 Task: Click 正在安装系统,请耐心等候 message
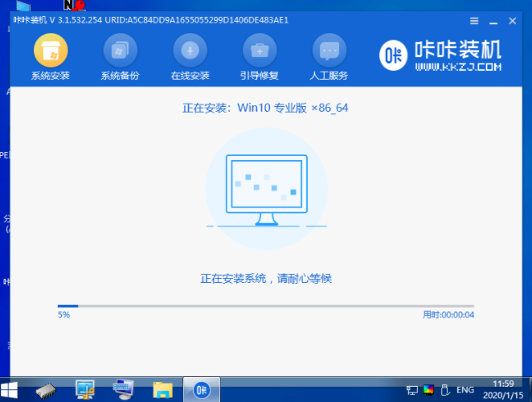coord(266,279)
